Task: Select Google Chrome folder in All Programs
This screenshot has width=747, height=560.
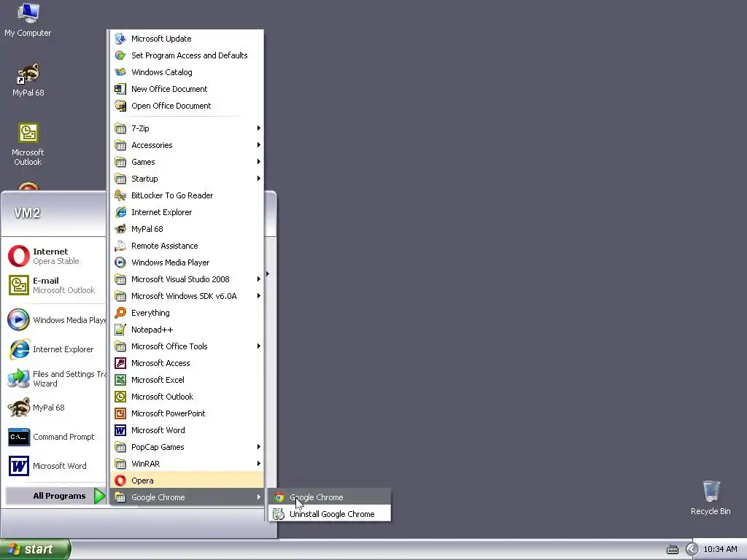Action: click(187, 497)
